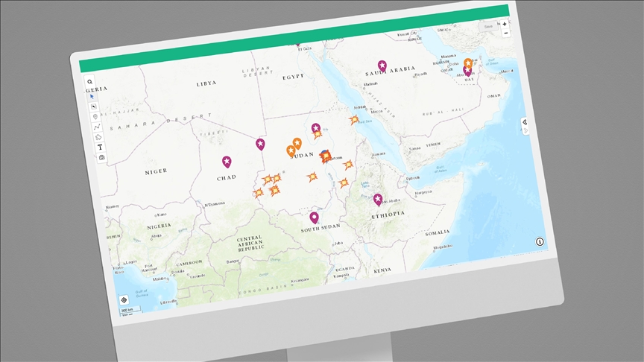Zoom in with the plus button

coord(505,25)
